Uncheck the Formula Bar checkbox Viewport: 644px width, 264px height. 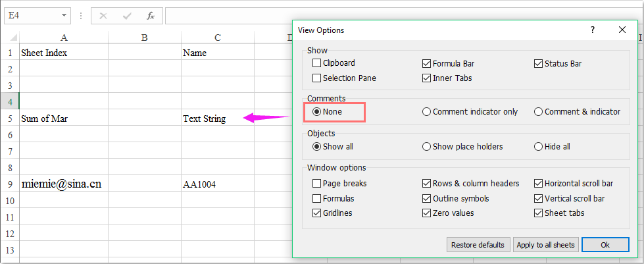pyautogui.click(x=428, y=64)
